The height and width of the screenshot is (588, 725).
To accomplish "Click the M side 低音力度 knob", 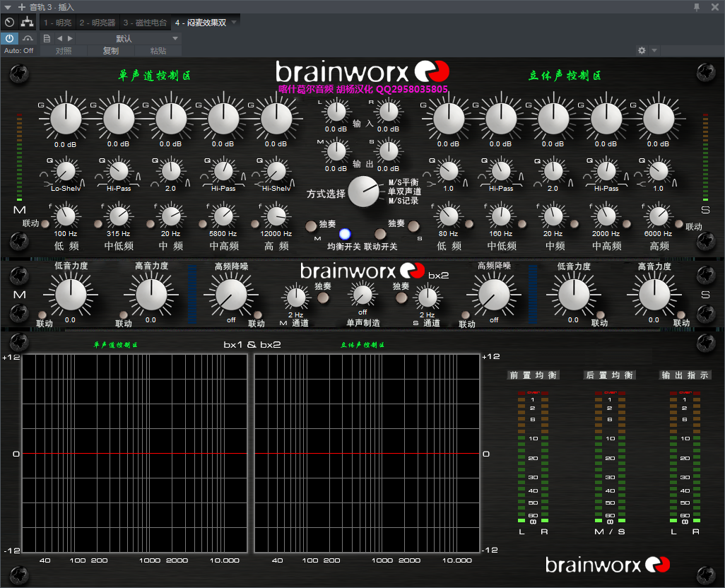I will click(71, 295).
